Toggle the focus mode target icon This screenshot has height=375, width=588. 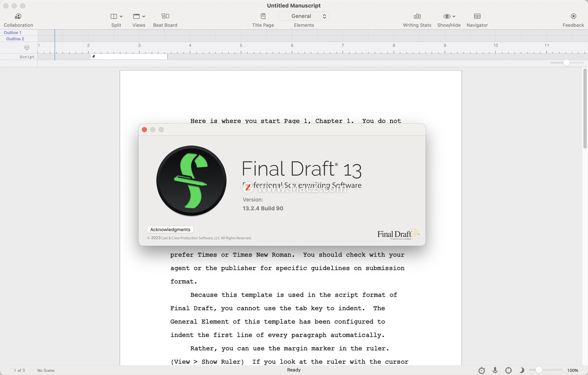point(508,370)
